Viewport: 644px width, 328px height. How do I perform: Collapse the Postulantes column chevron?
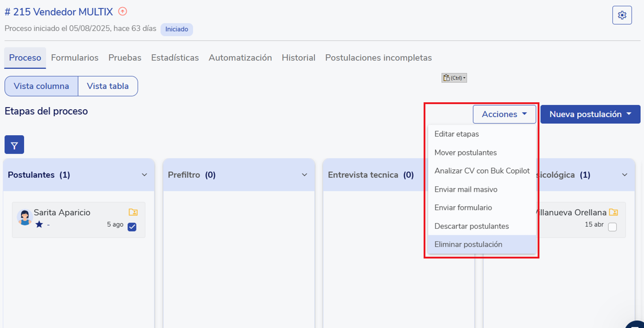point(144,175)
